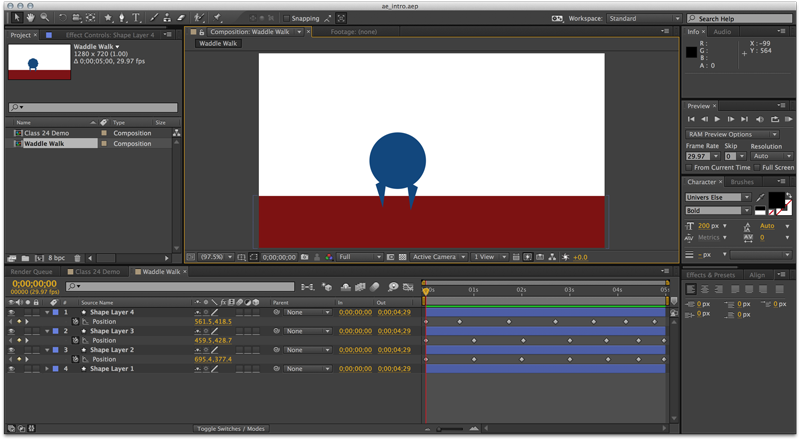Hide Shape Layer 1 with its eye toggle
The height and width of the screenshot is (440, 800).
pos(11,369)
